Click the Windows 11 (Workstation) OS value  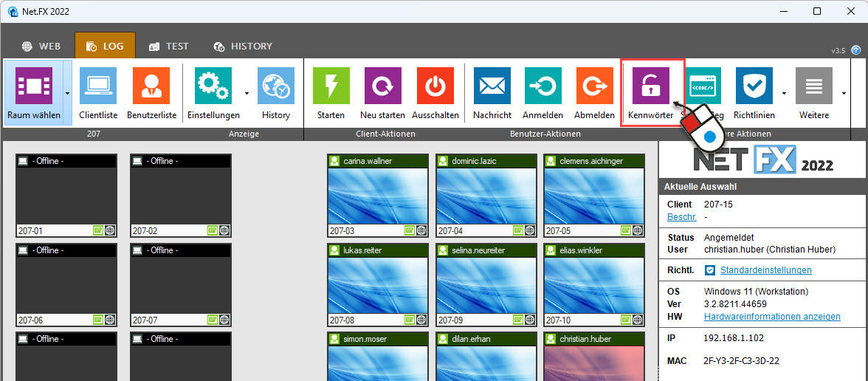pos(756,291)
